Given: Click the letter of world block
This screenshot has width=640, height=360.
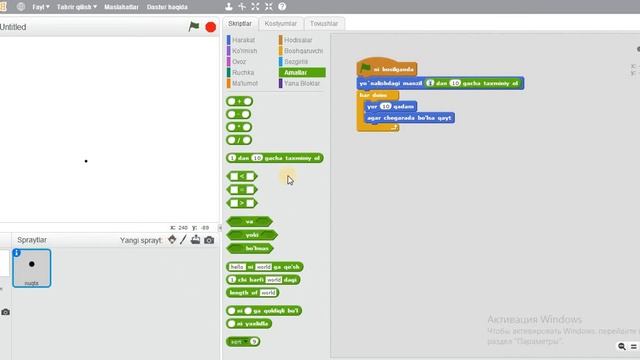Looking at the screenshot, I should point(263,280).
